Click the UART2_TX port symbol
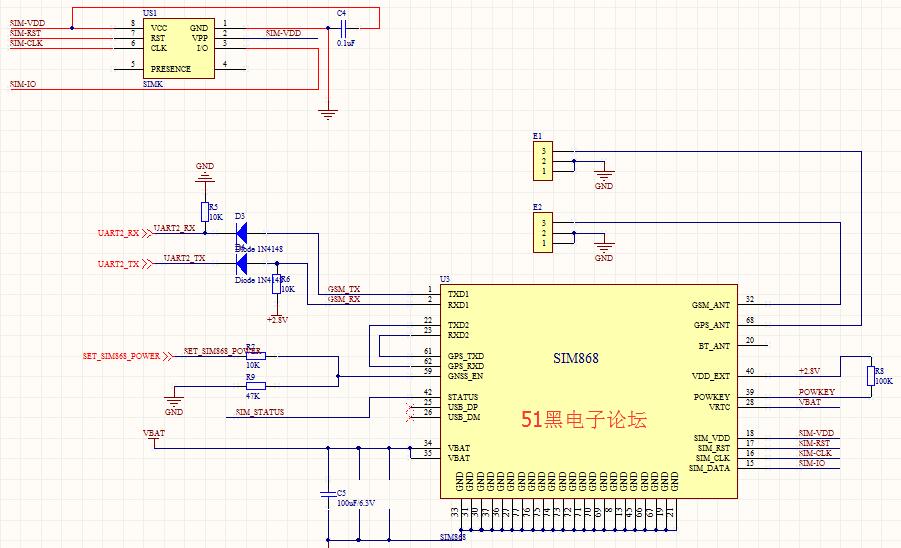Image resolution: width=901 pixels, height=548 pixels. point(124,264)
